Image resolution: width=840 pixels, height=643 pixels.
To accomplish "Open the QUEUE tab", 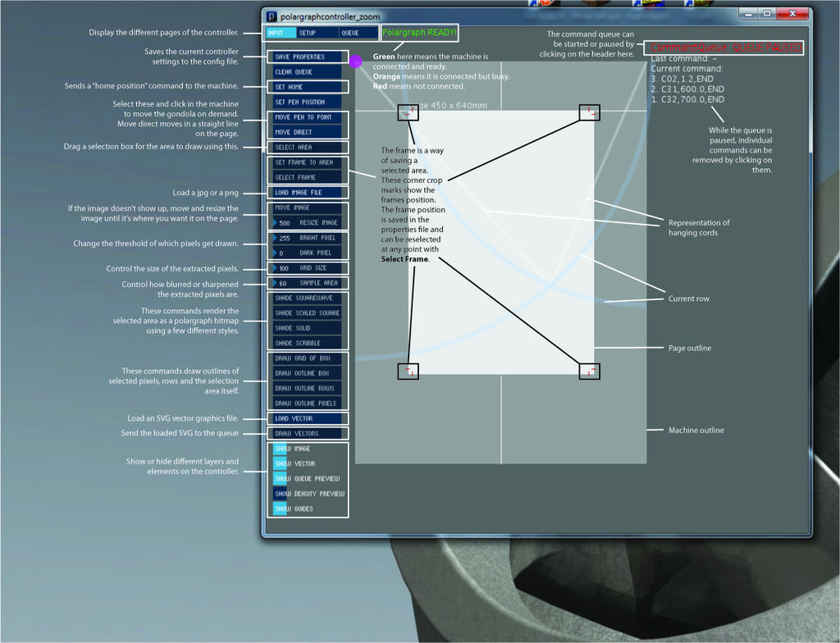I will pos(358,33).
